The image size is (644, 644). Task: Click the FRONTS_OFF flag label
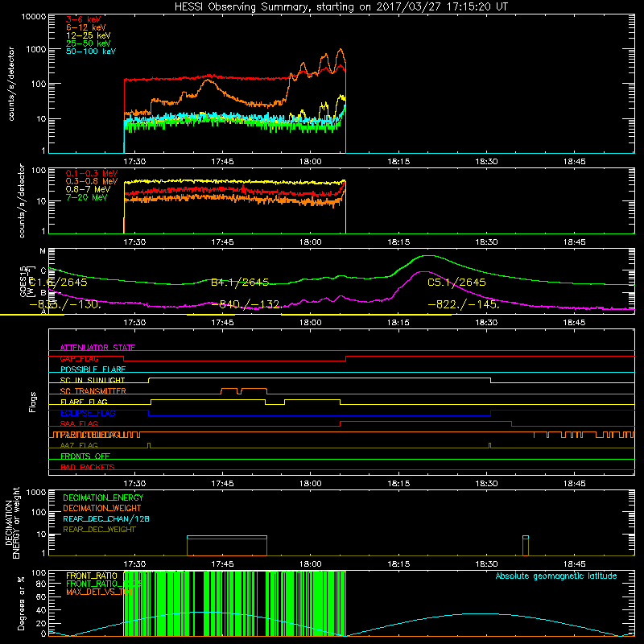click(x=85, y=456)
